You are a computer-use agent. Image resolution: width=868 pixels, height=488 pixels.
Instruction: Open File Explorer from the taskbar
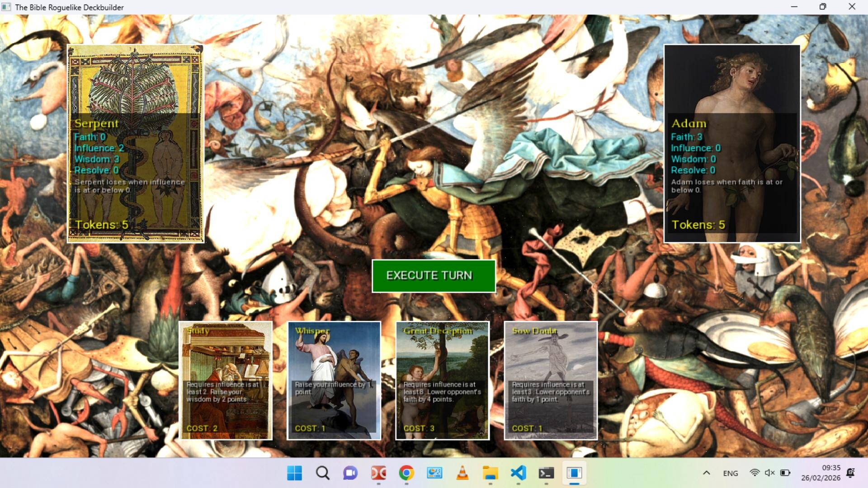coord(491,473)
